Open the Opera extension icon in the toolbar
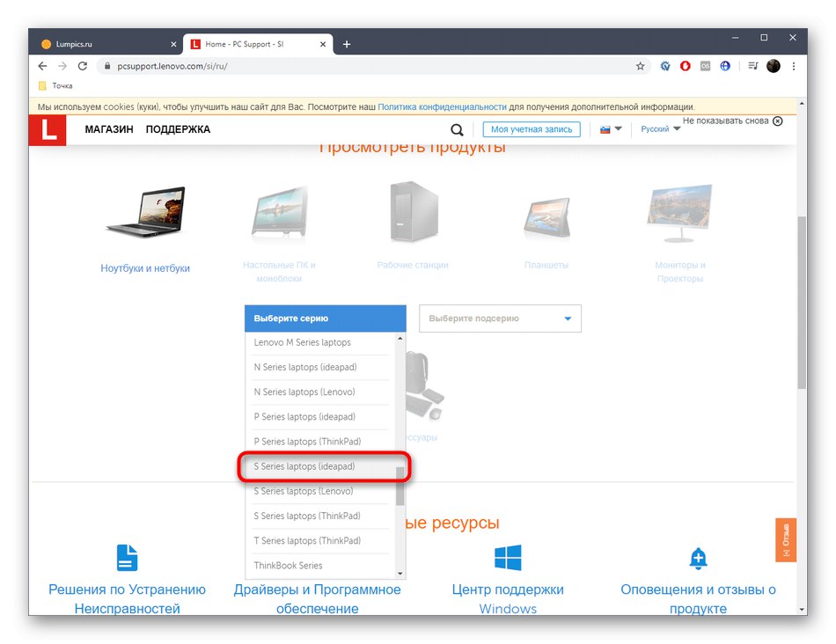The image size is (836, 644). [x=686, y=66]
